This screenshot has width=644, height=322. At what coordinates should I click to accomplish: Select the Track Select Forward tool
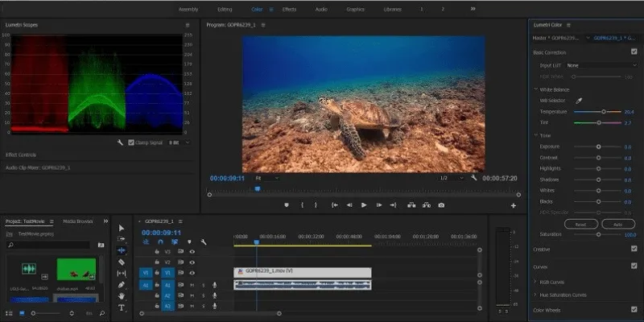tap(122, 239)
